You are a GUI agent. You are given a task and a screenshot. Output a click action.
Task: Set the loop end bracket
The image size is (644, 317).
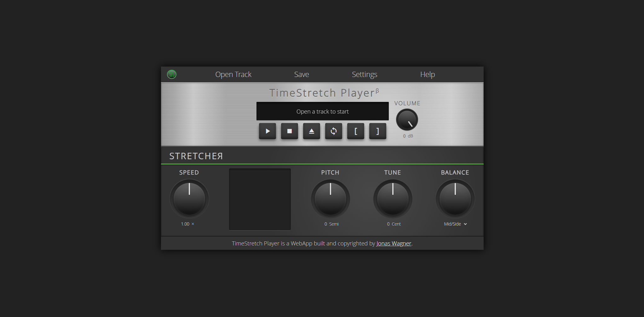(x=377, y=131)
